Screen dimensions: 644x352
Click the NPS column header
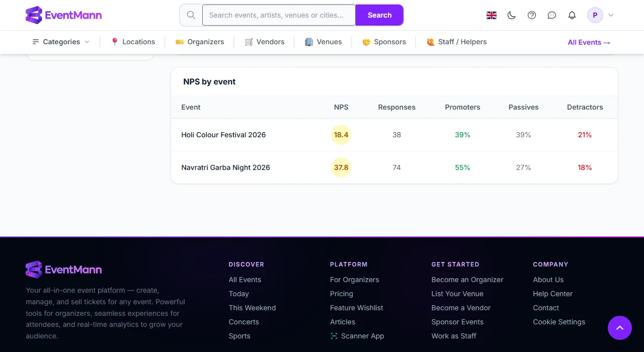pyautogui.click(x=341, y=107)
